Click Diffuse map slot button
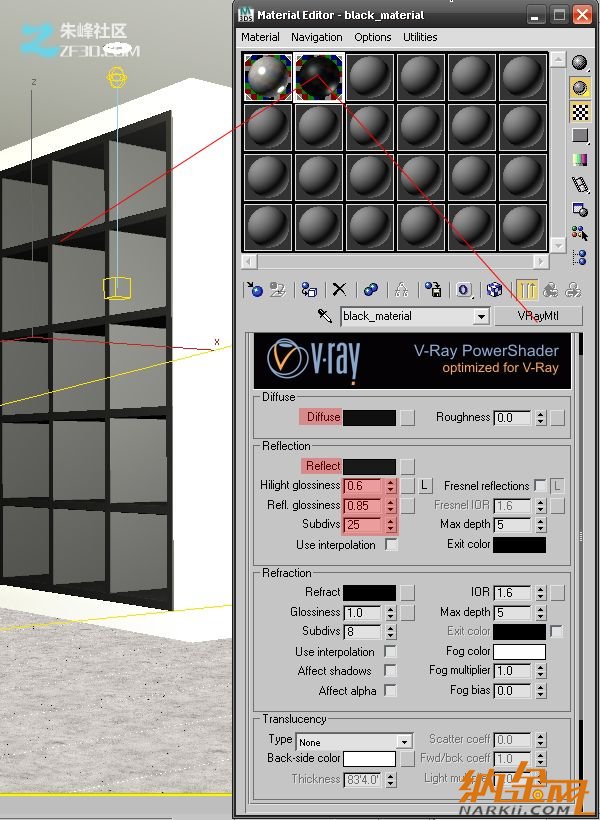600x820 pixels. point(407,417)
